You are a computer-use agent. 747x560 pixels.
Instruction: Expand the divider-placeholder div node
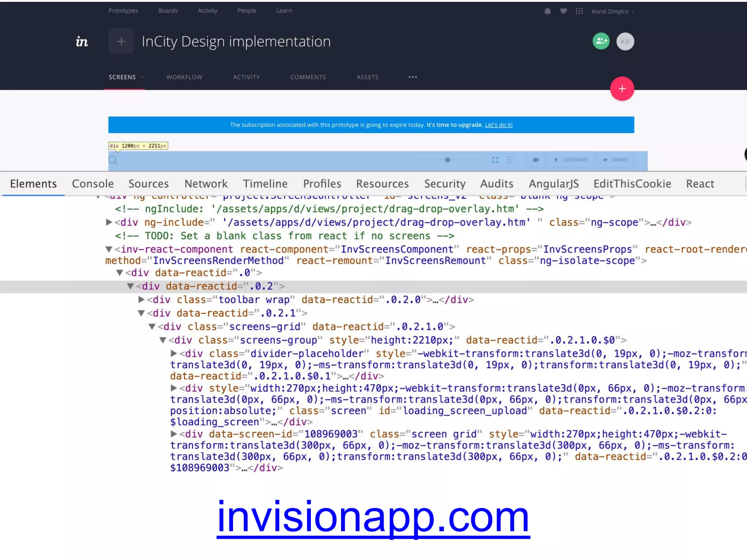(x=174, y=353)
